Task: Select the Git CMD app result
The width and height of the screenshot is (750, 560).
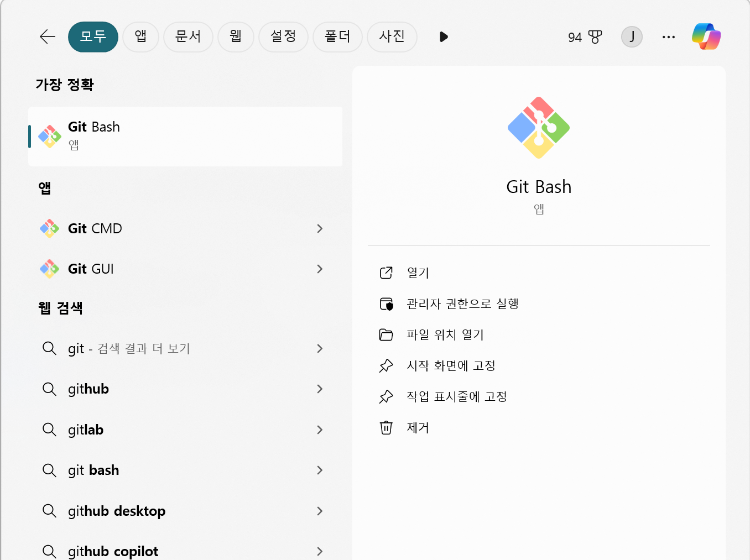Action: (x=185, y=228)
